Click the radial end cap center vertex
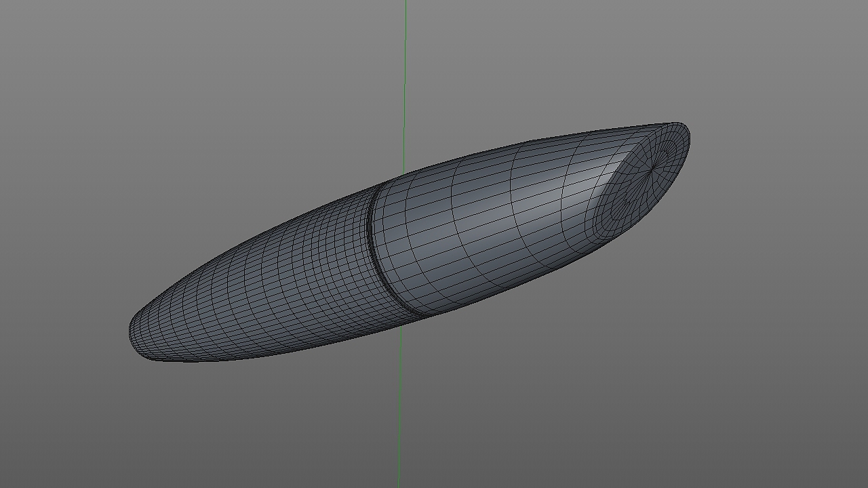Screen dimensions: 868x488 click(652, 169)
